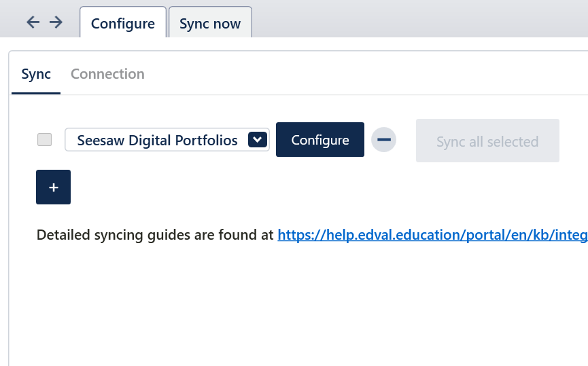Delete the integration row via circular minus
The height and width of the screenshot is (366, 588).
[383, 140]
